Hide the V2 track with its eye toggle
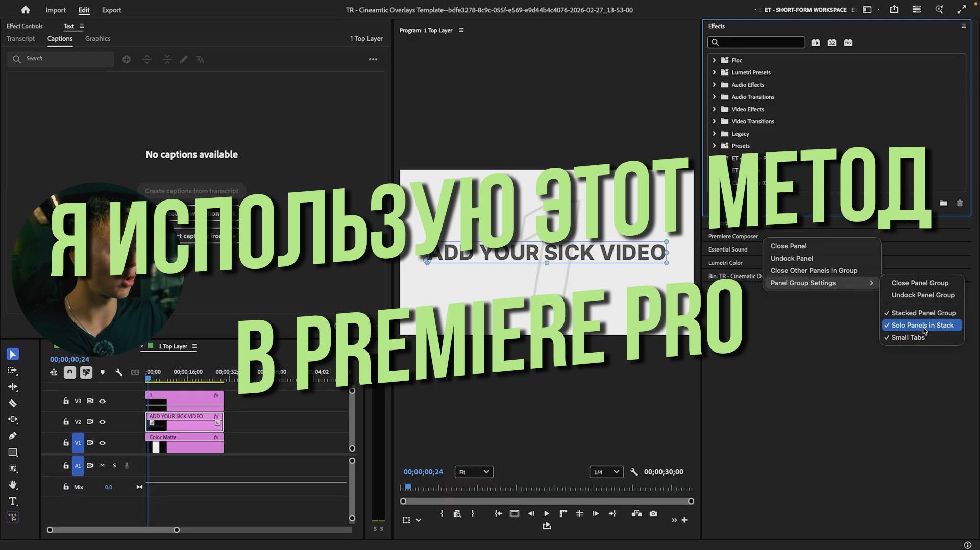The width and height of the screenshot is (980, 550). [x=102, y=422]
